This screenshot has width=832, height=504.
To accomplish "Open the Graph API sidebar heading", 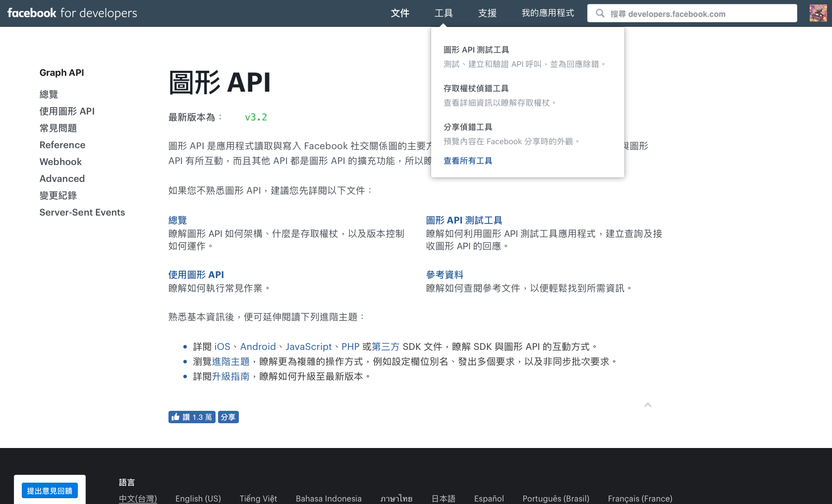I will (x=62, y=73).
